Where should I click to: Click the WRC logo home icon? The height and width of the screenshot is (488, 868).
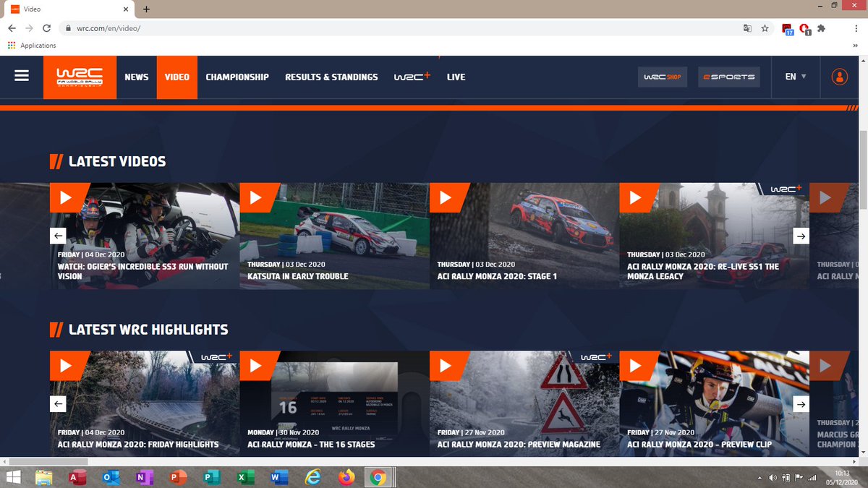80,77
